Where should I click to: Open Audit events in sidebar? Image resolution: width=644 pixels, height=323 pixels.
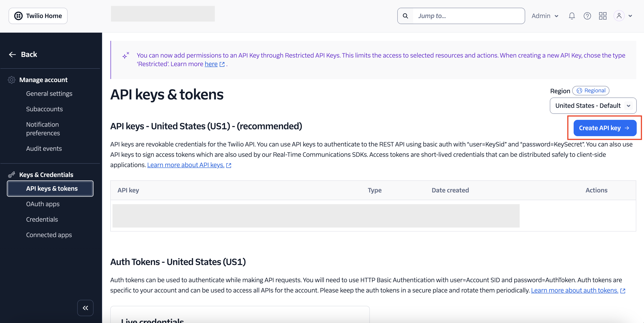click(x=44, y=149)
